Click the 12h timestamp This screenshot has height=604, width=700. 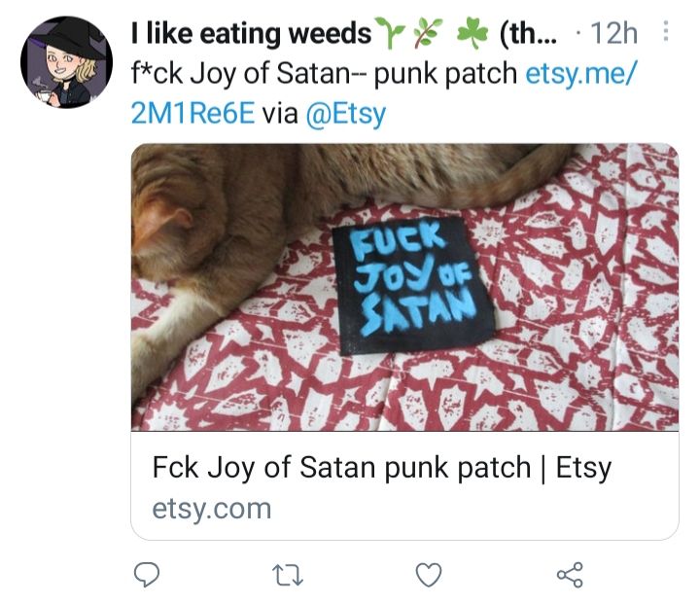point(613,33)
